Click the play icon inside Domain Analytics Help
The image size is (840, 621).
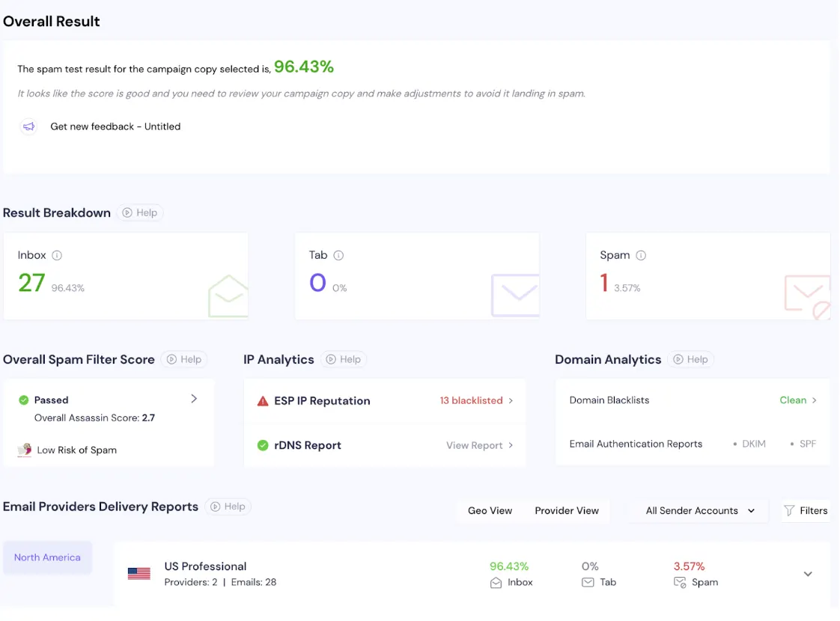click(678, 359)
